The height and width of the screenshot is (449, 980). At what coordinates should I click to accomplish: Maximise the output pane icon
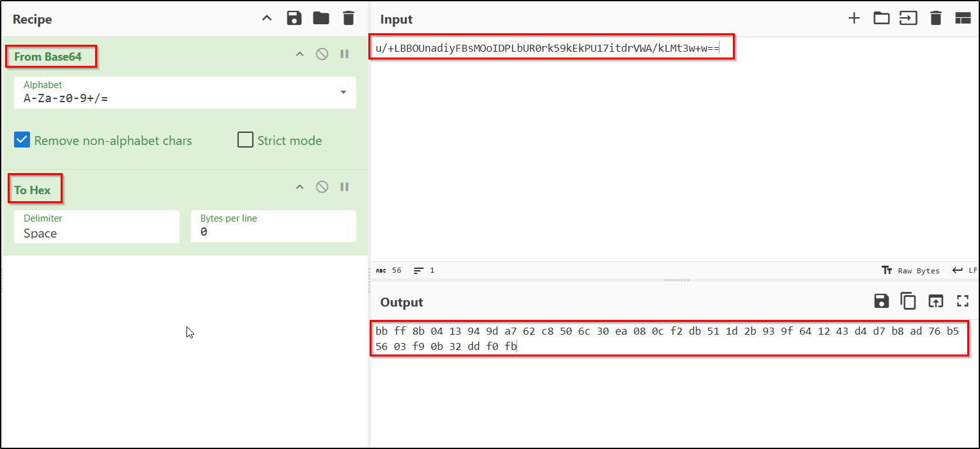point(963,301)
